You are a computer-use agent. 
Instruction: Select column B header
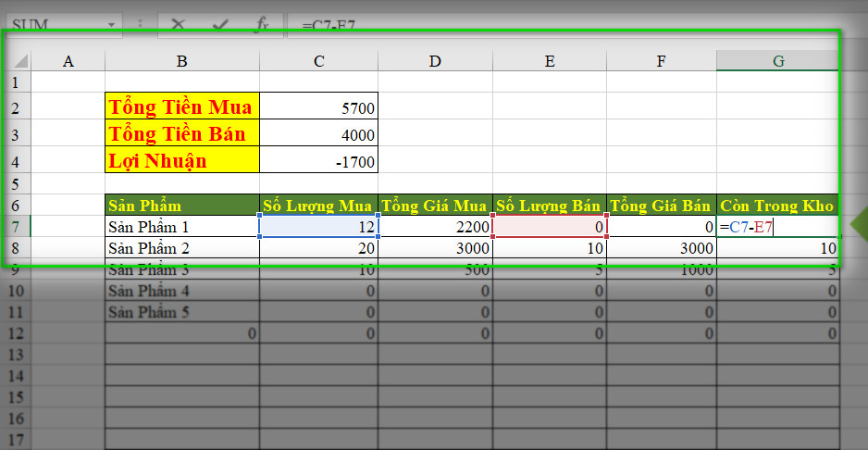click(x=182, y=61)
